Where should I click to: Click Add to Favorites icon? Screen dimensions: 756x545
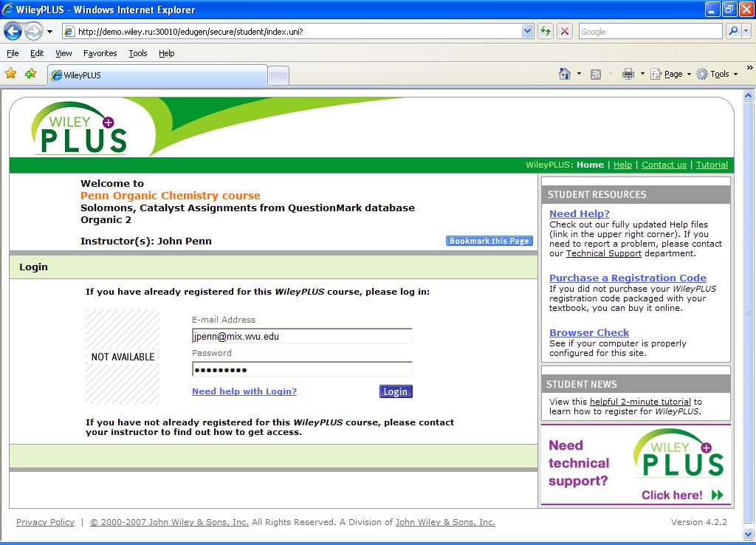[x=31, y=73]
